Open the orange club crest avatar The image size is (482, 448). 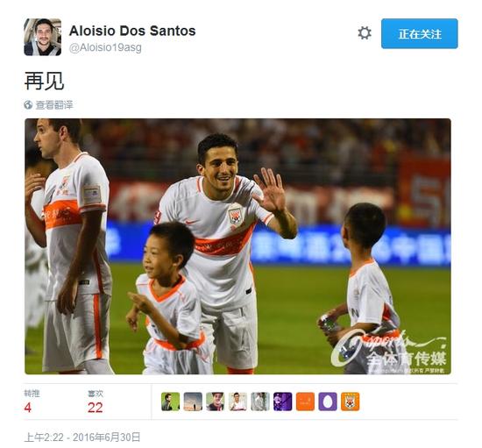351,402
